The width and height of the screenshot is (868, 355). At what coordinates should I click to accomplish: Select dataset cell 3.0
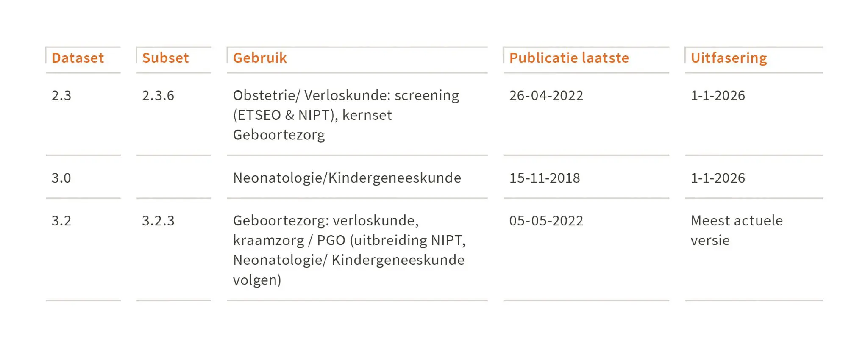[61, 178]
